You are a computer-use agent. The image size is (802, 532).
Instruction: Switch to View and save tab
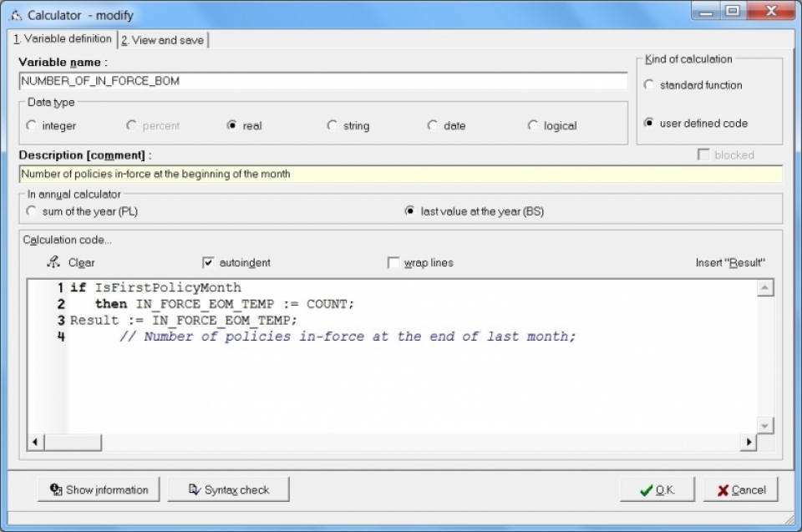(163, 40)
